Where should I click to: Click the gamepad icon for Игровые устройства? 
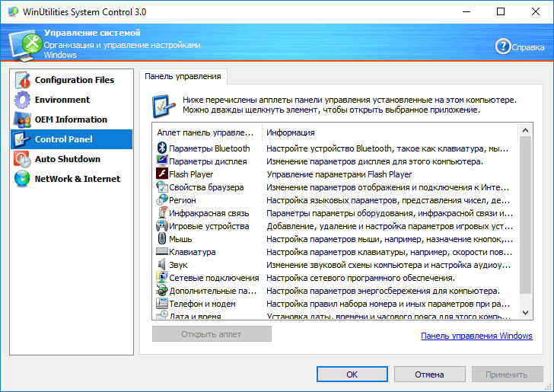162,225
